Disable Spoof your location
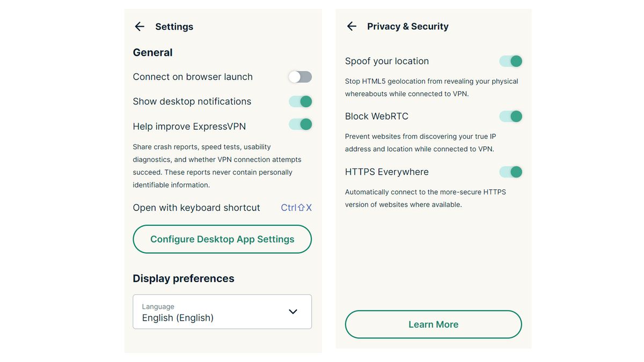 tap(510, 61)
